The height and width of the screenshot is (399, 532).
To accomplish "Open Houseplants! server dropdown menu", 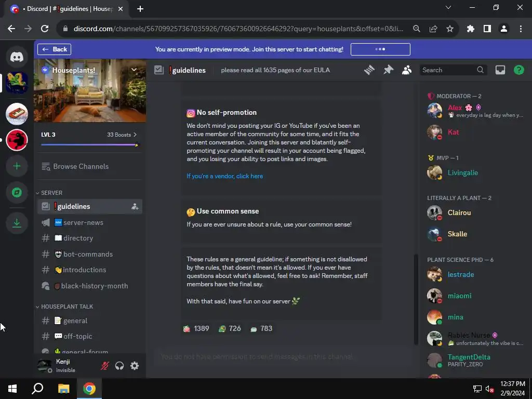I will click(x=134, y=70).
